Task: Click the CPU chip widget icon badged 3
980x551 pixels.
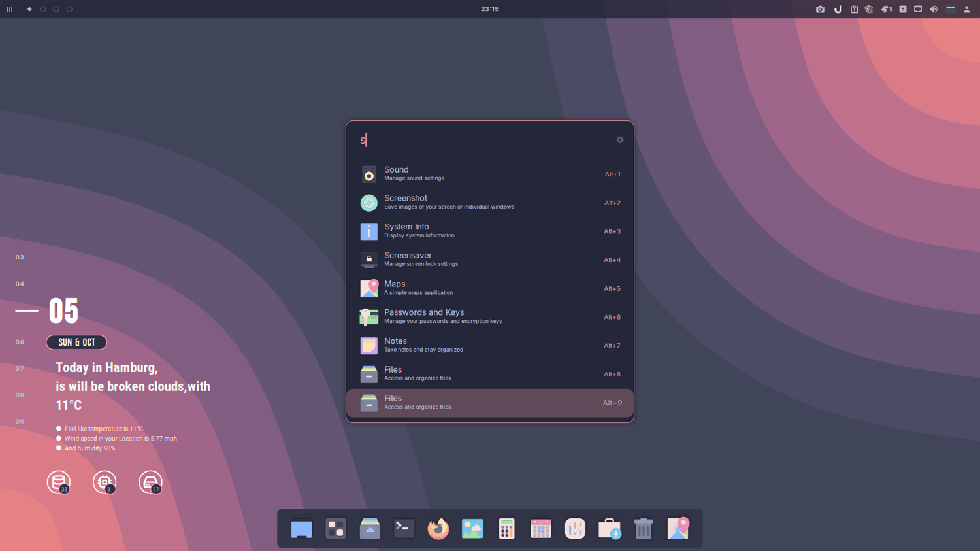Action: pyautogui.click(x=105, y=482)
